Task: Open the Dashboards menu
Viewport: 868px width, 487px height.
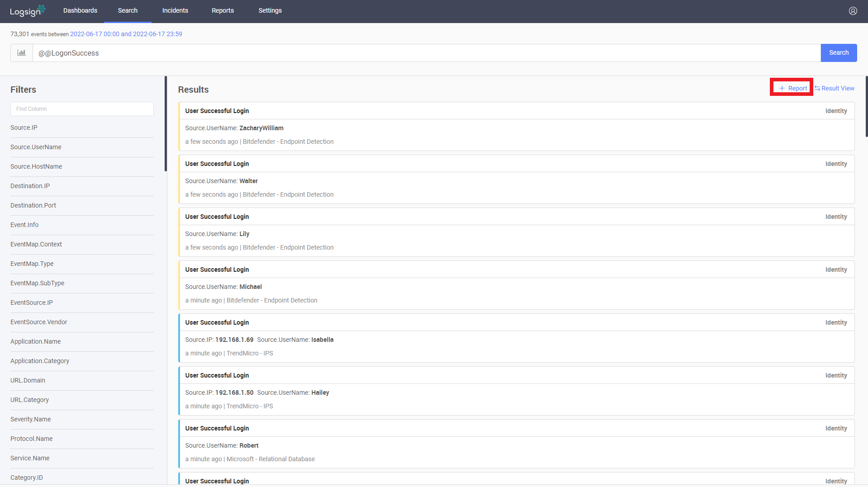Action: pos(80,10)
